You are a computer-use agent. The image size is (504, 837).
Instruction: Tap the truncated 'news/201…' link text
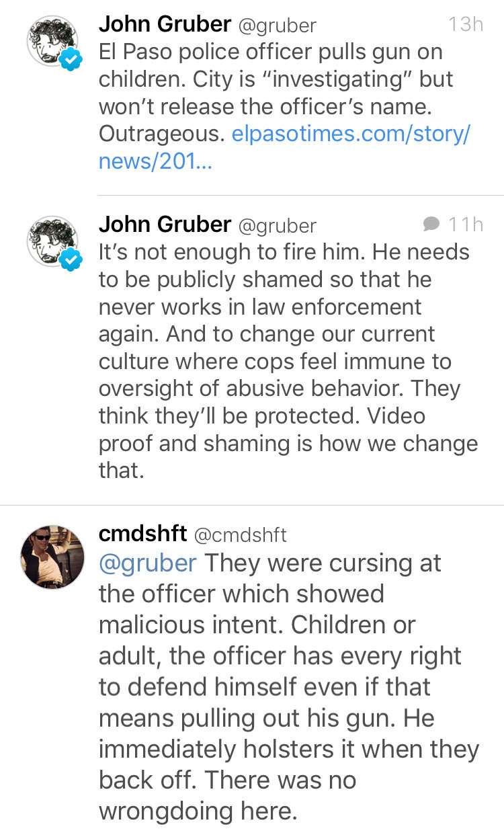(155, 162)
